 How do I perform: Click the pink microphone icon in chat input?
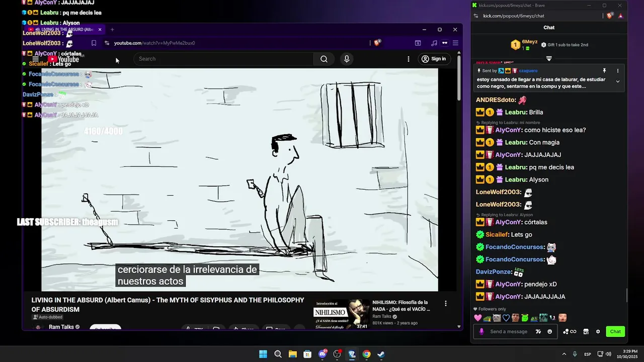[x=481, y=331]
